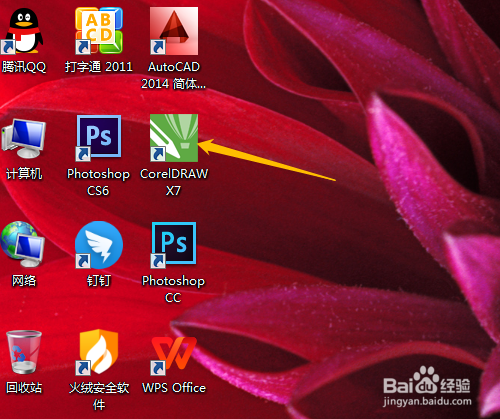Click the 回收站 label text

(x=24, y=388)
